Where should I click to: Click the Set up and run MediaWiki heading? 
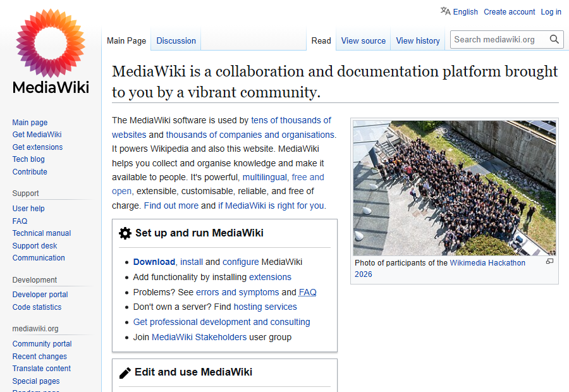click(199, 233)
